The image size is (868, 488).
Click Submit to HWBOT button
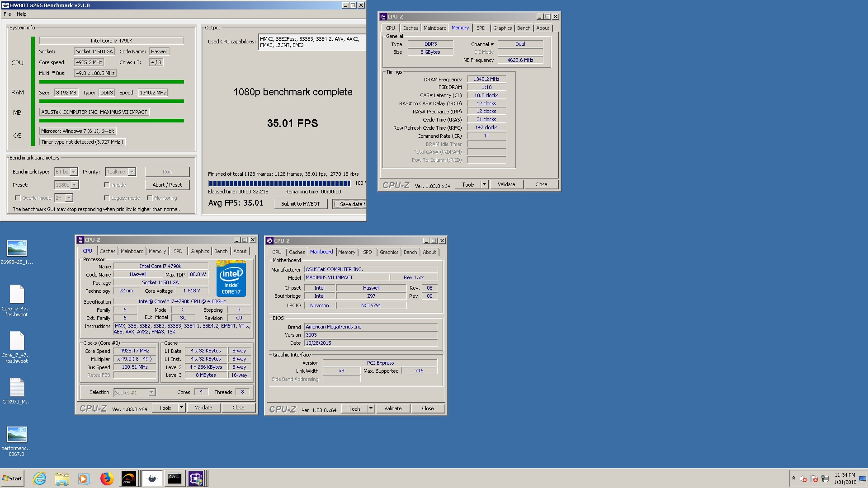[301, 204]
